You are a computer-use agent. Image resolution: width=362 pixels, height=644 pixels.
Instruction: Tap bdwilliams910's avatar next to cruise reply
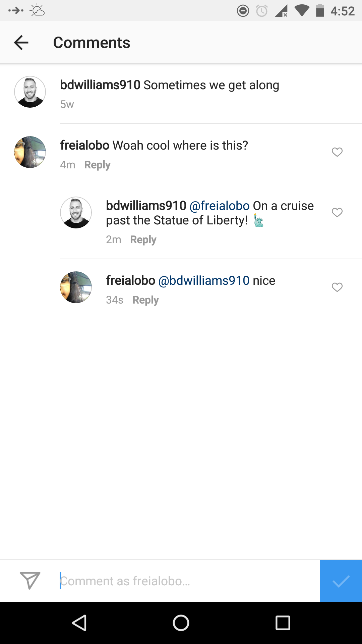76,212
